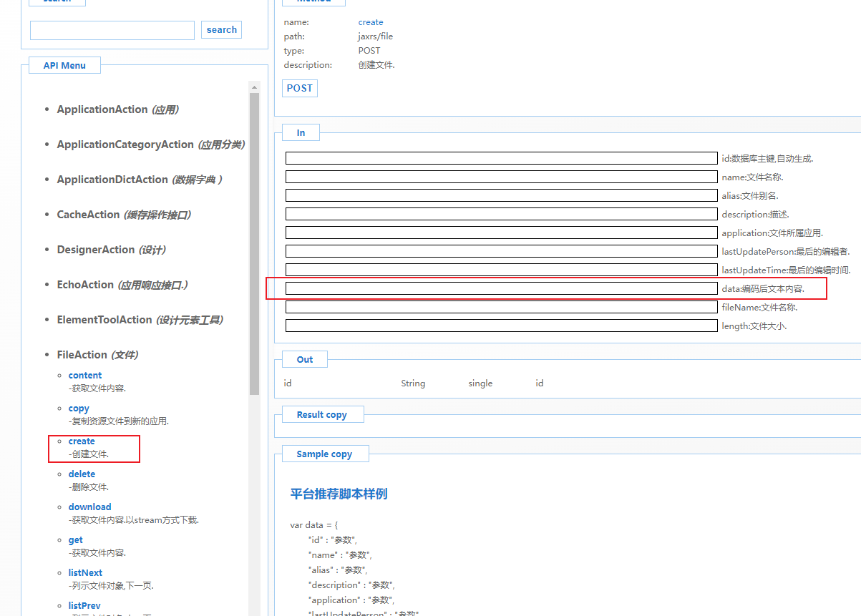Expand DesignerAction (设计) entry
Screen dimensions: 861x616
(x=111, y=250)
